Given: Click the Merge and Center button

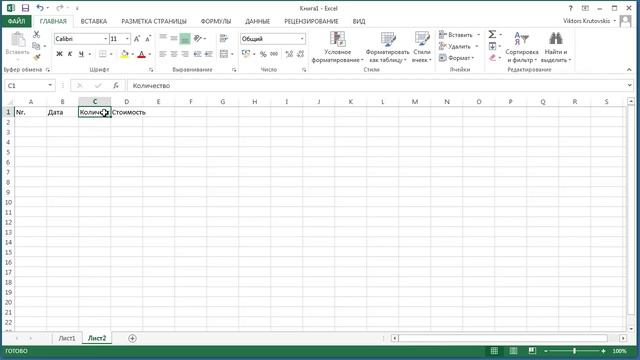Looking at the screenshot, I should tap(224, 54).
